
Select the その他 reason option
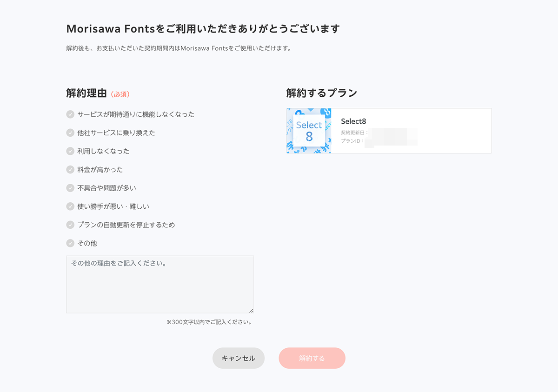point(87,243)
